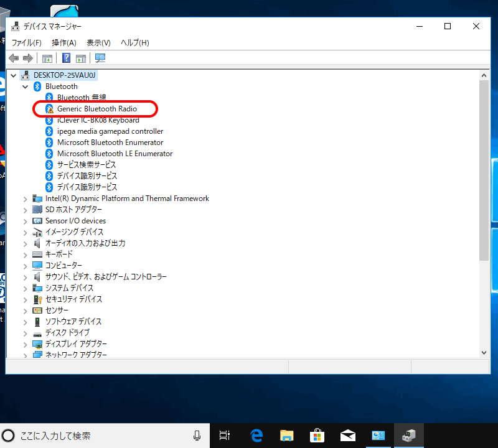Select ipega media gamepad controller device
This screenshot has height=448, width=498.
point(110,131)
